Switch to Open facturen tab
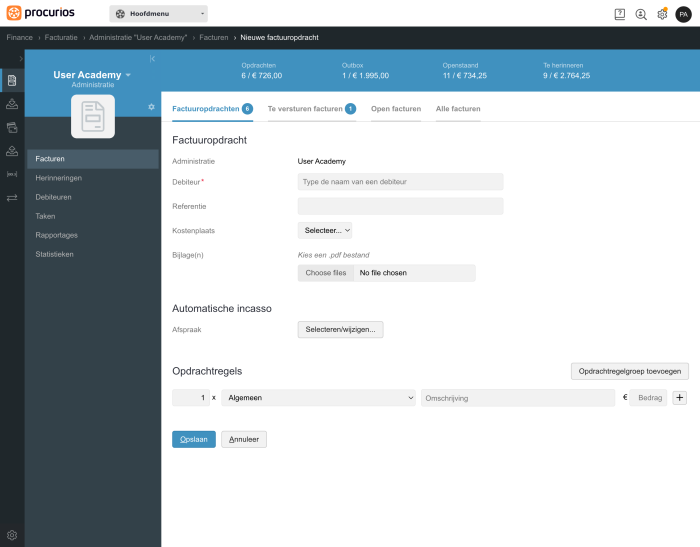The height and width of the screenshot is (547, 700). tap(396, 109)
